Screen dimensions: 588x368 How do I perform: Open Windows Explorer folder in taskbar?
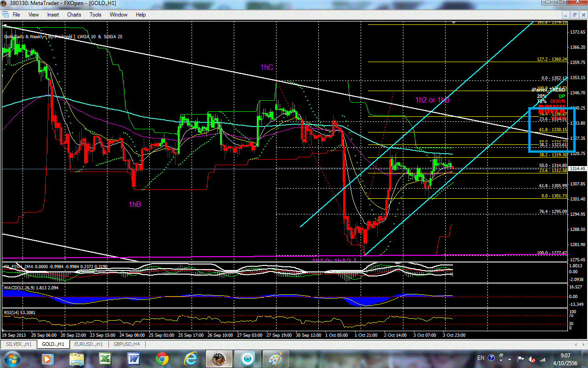[x=76, y=358]
